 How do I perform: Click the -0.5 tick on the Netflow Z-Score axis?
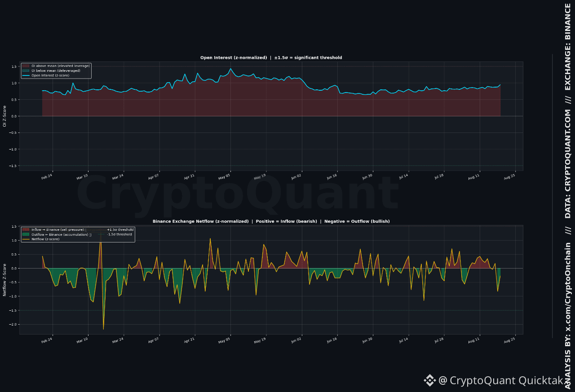(13, 282)
